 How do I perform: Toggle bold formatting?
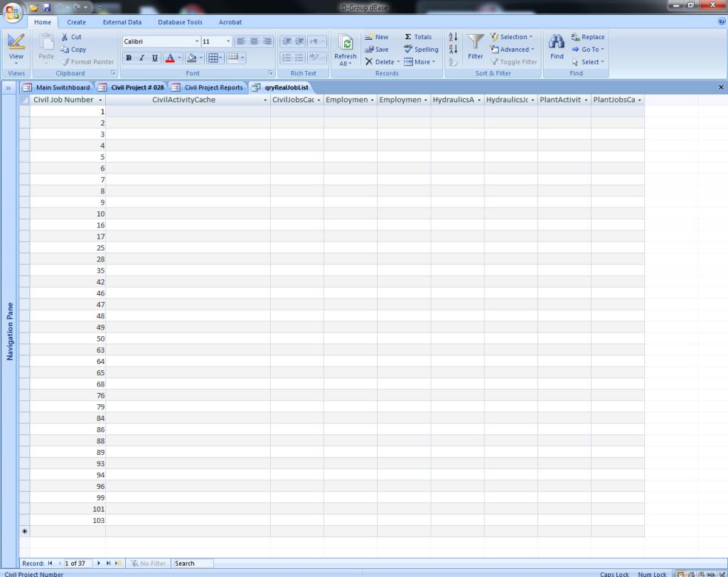129,58
